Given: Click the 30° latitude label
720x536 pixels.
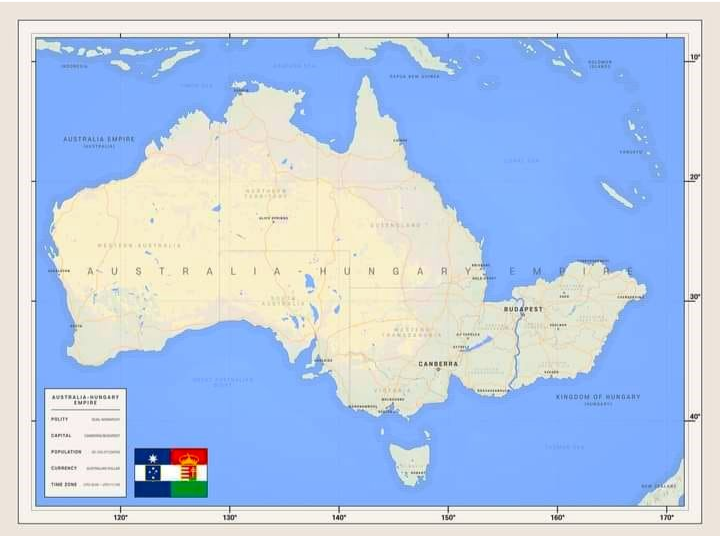Looking at the screenshot, I should tap(695, 297).
